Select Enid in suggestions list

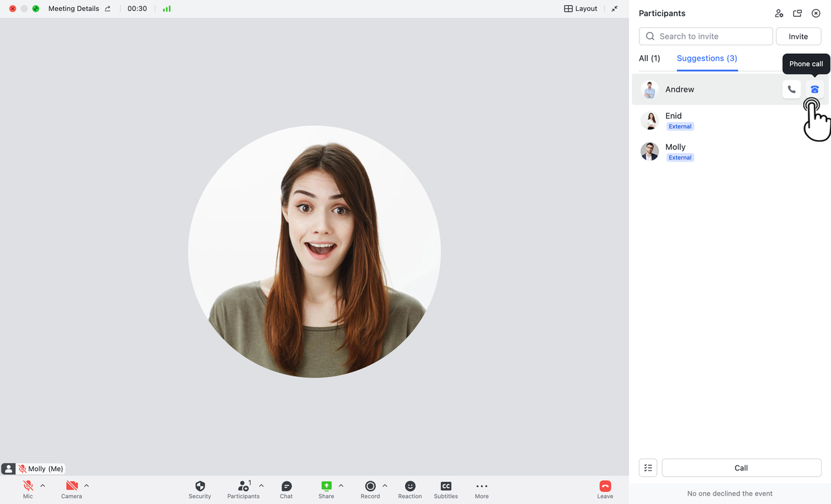730,121
